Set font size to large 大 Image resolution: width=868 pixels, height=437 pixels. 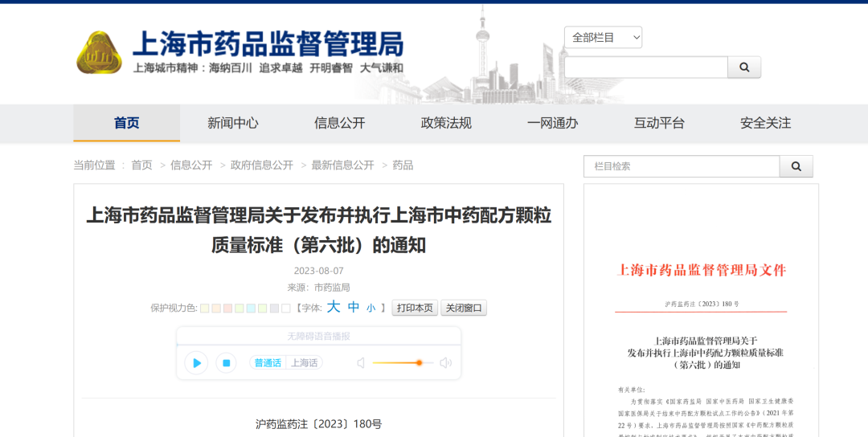click(333, 307)
